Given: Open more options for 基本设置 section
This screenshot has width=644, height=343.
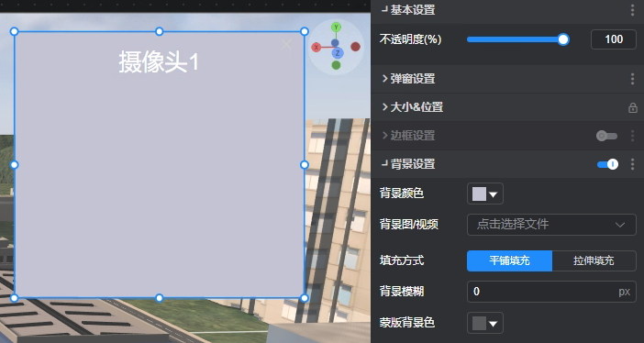Looking at the screenshot, I should (632, 10).
